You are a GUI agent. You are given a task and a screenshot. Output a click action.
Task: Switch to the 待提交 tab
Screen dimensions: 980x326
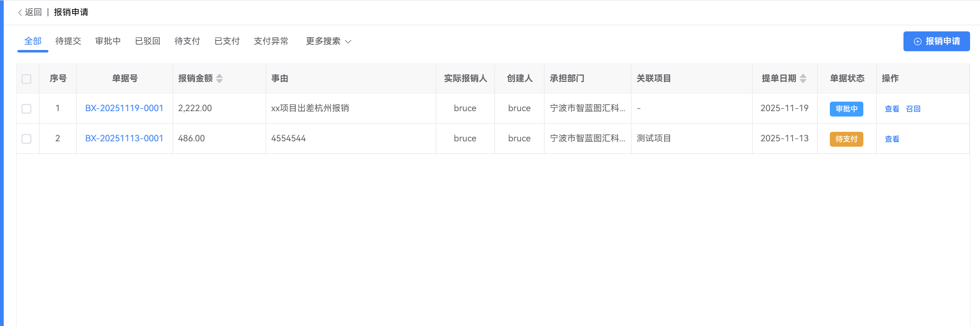68,41
